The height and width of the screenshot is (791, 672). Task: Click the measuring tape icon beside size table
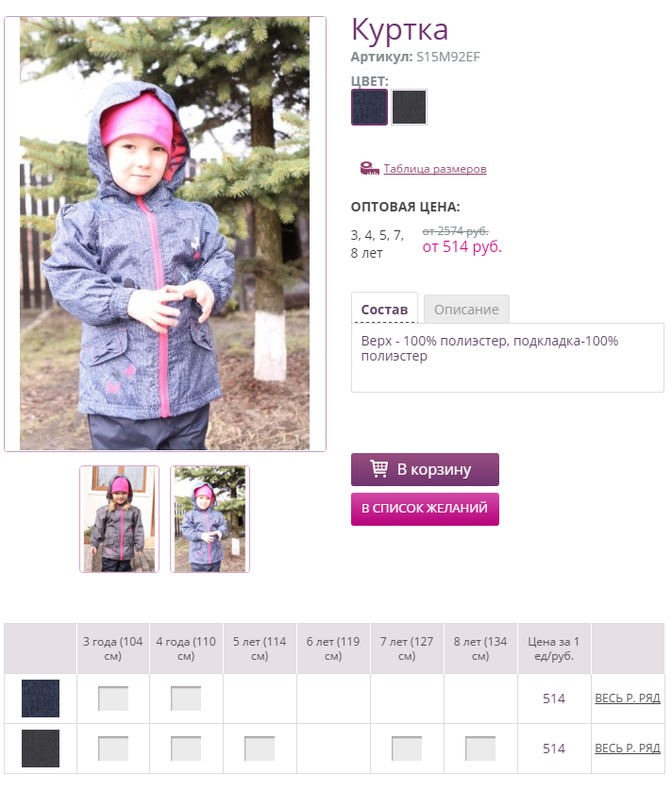369,169
